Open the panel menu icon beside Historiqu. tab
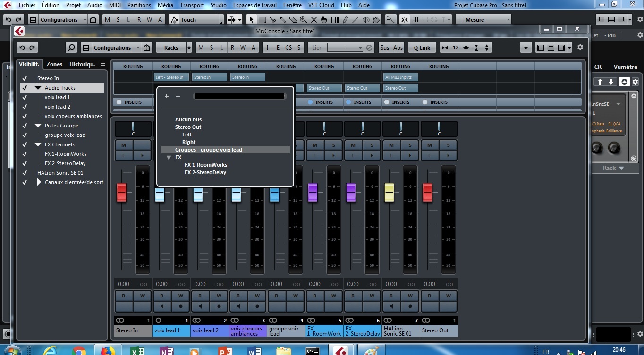 point(102,64)
